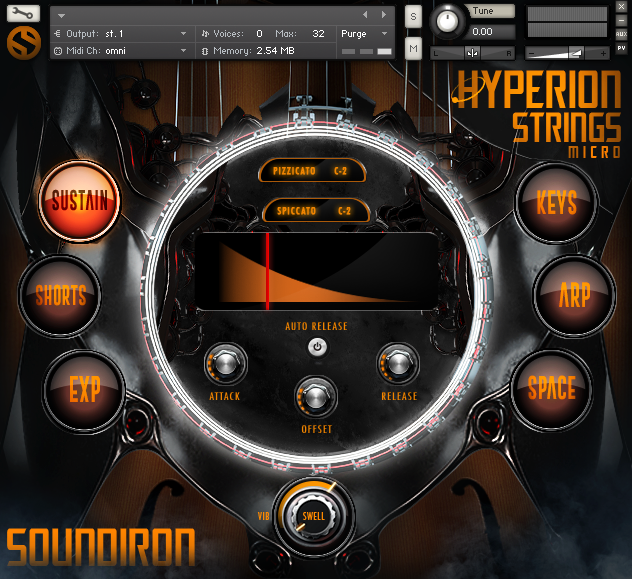Select the Sustain articulation button

click(79, 201)
